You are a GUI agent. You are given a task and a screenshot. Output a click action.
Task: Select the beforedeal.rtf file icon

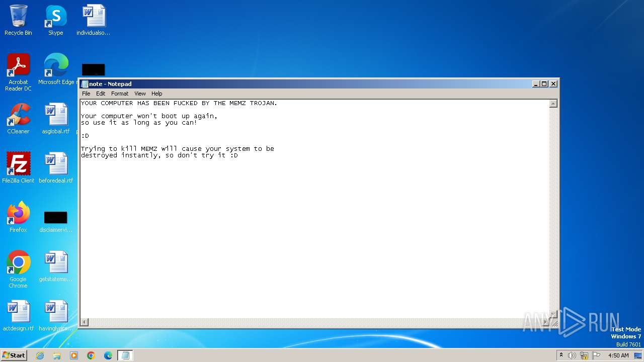[56, 168]
